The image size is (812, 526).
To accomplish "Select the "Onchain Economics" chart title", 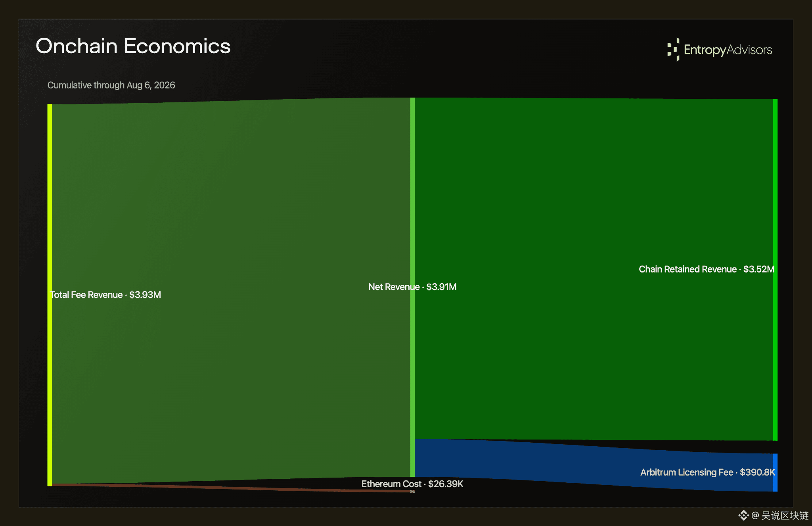I will point(133,46).
